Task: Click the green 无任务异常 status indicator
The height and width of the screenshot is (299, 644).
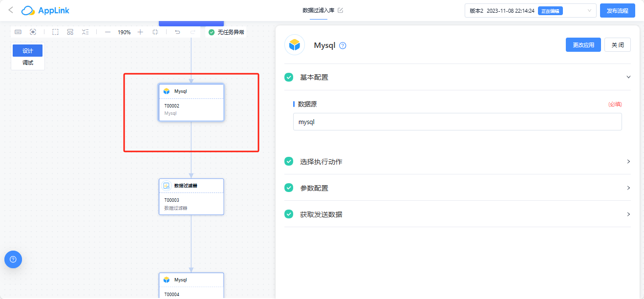Action: point(226,32)
